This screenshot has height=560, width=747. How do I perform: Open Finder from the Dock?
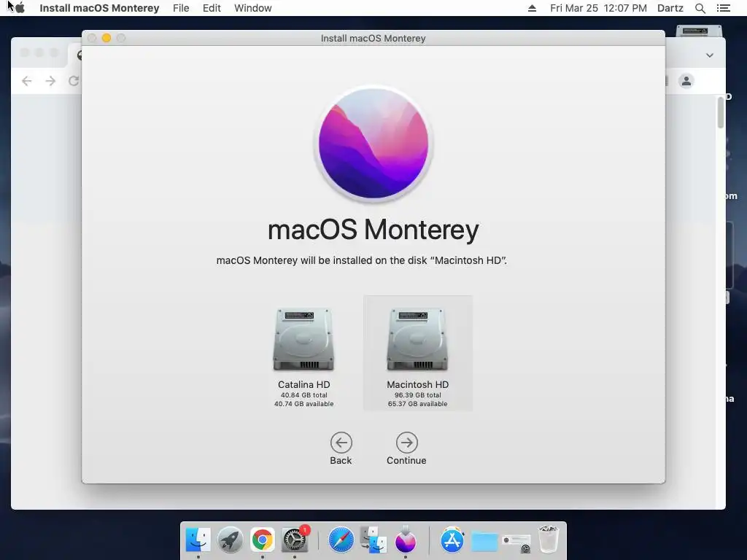[198, 540]
